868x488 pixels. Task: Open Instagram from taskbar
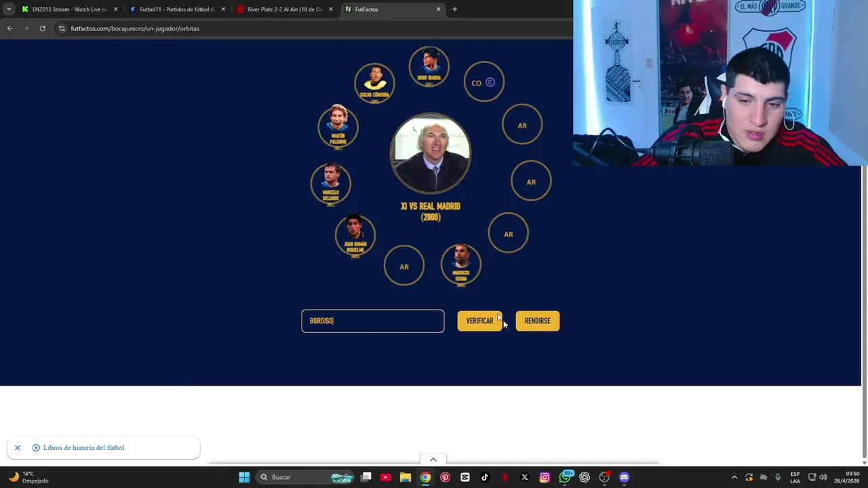point(545,477)
